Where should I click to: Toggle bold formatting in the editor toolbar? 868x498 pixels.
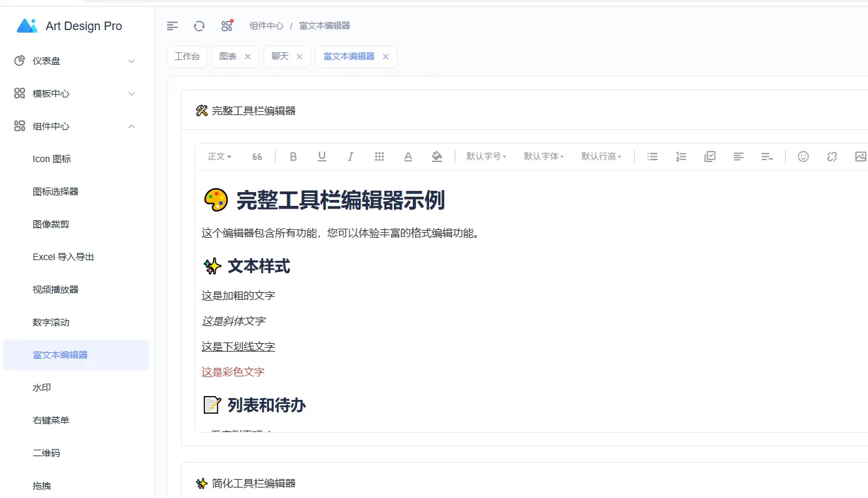click(x=293, y=156)
